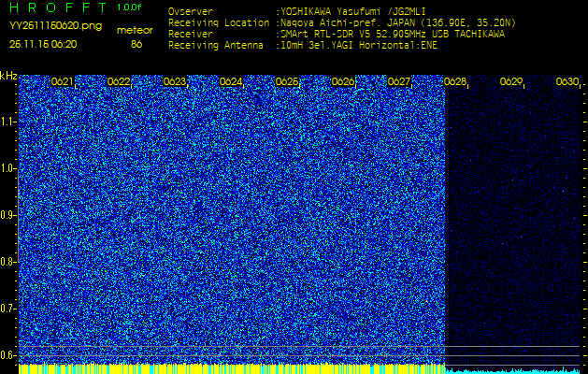Viewport: 588px width, 374px height.
Task: Click the 0621 time marker
Action: click(x=63, y=81)
